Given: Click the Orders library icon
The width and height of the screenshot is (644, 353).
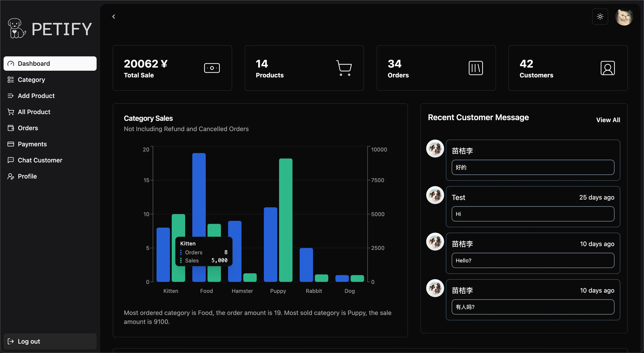Looking at the screenshot, I should (475, 68).
